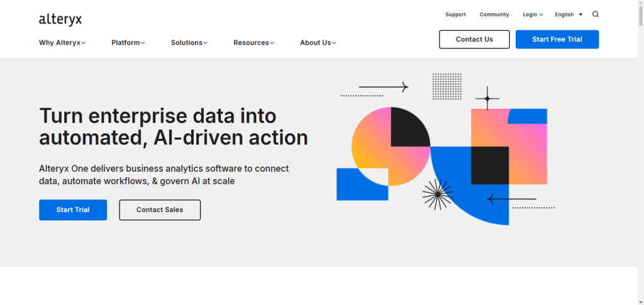Open the About Us menu
The width and height of the screenshot is (644, 305).
click(x=318, y=43)
